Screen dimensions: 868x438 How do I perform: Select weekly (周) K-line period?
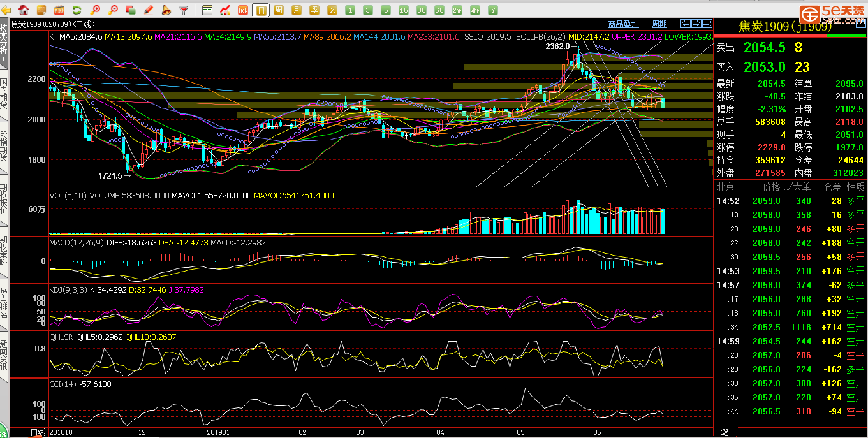[279, 10]
